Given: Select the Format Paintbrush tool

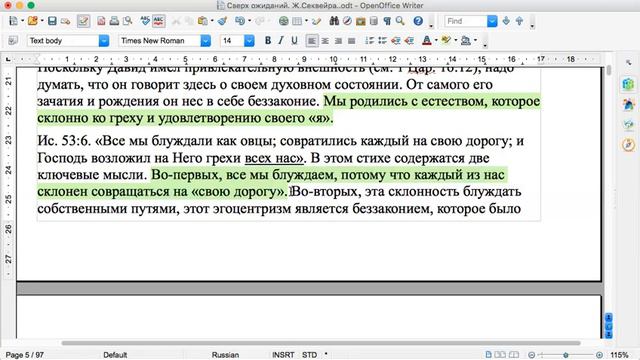Looking at the screenshot, I should 222,21.
